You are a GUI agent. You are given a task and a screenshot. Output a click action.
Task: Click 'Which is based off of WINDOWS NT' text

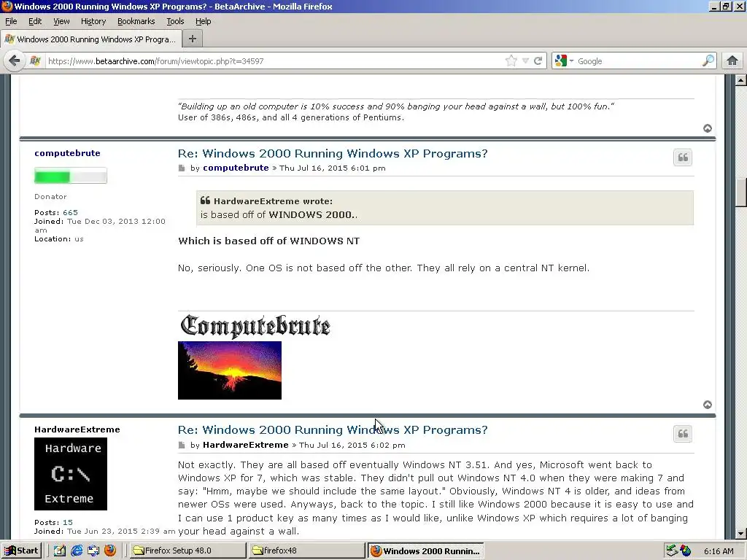(268, 241)
